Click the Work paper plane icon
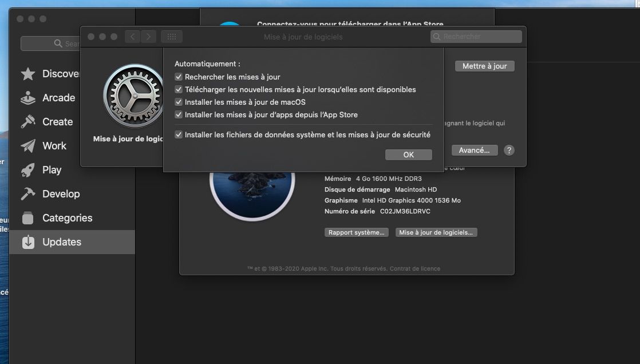 (x=27, y=146)
